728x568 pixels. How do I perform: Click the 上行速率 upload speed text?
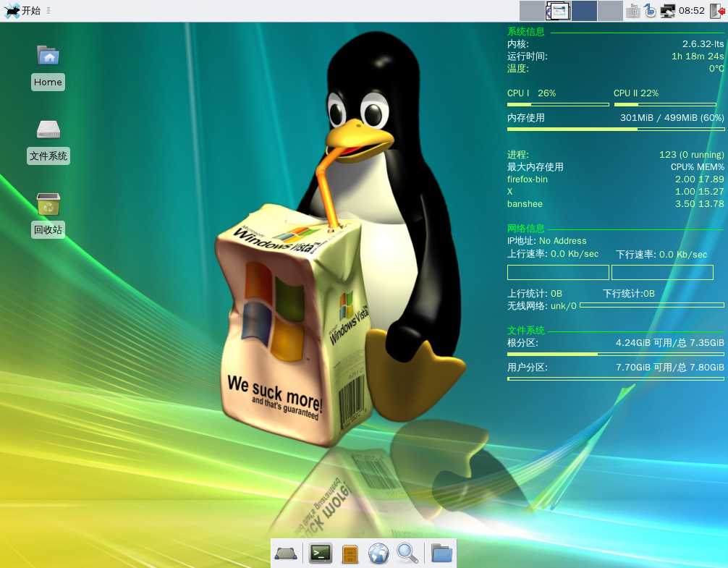[552, 254]
